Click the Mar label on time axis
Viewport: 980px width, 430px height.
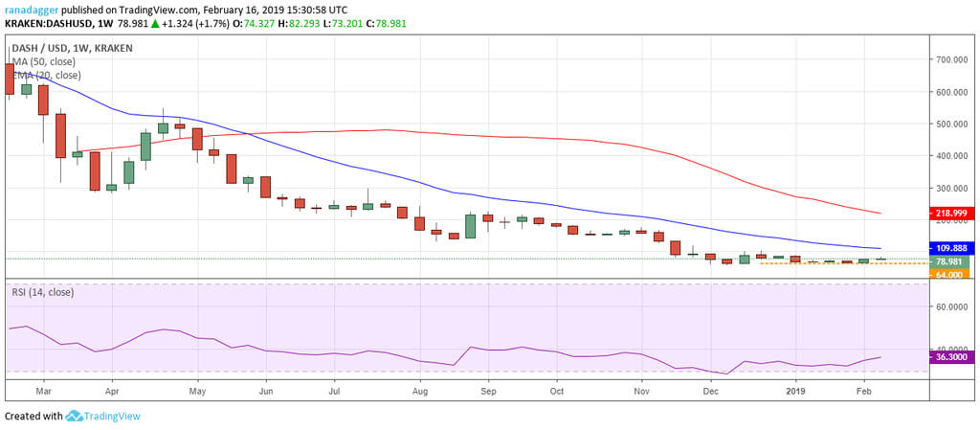[x=44, y=392]
